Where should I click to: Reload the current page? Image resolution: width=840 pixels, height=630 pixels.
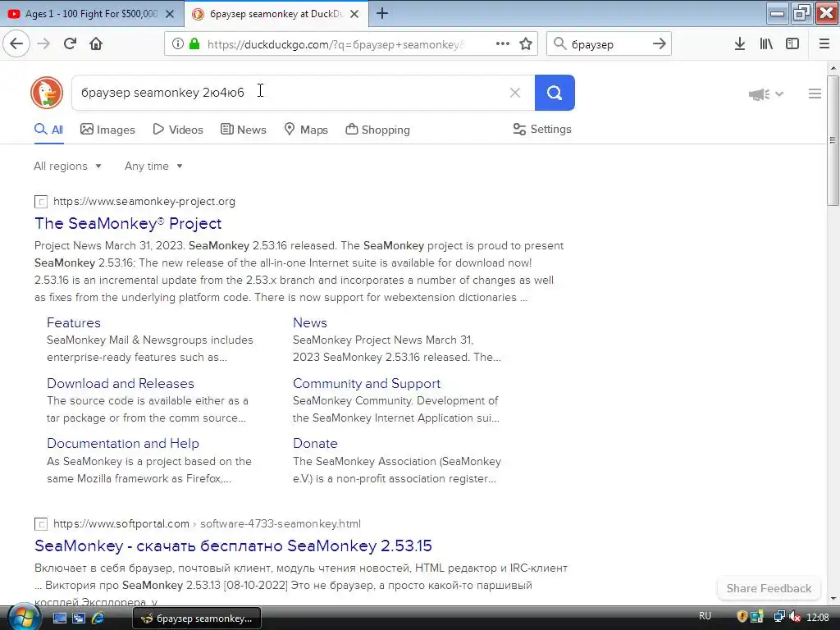click(x=71, y=44)
